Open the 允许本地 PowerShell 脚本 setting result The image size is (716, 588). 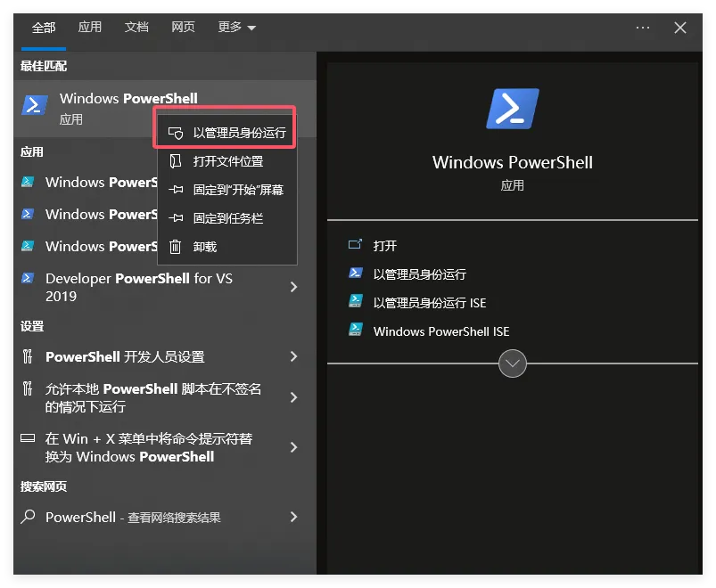click(x=152, y=397)
